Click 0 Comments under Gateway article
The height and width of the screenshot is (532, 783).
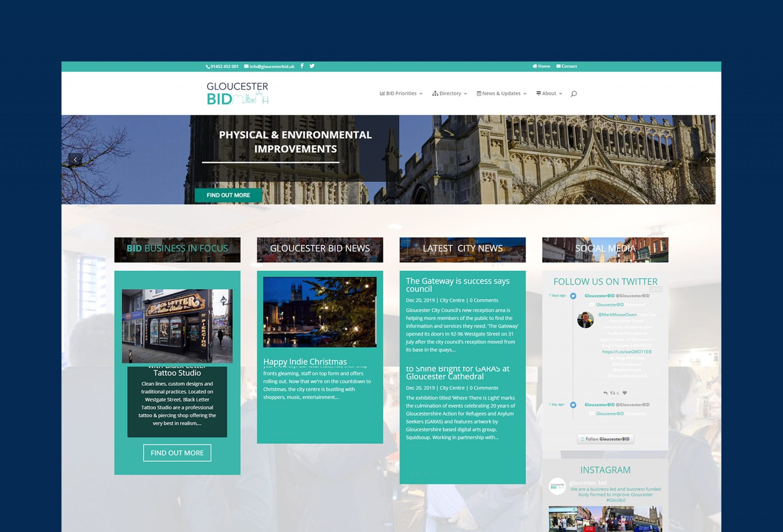(x=484, y=300)
